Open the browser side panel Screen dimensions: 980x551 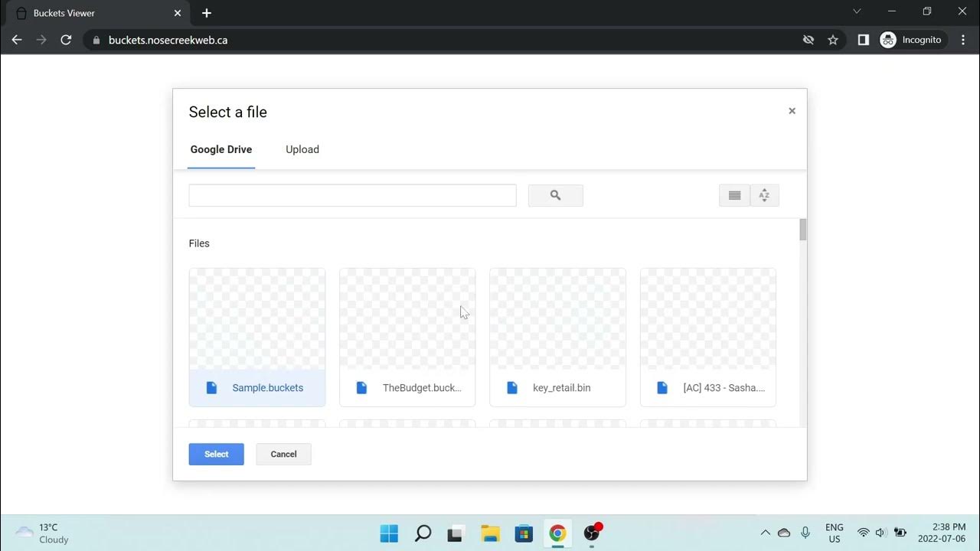coord(864,40)
